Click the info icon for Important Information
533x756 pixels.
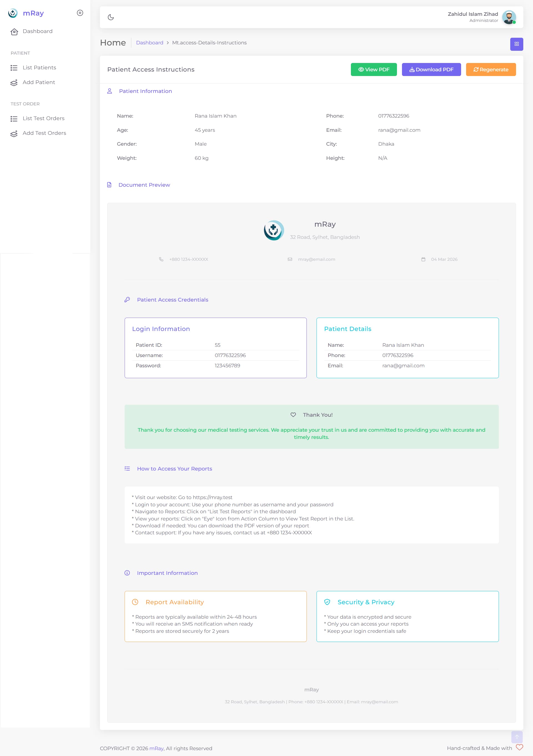tap(127, 573)
